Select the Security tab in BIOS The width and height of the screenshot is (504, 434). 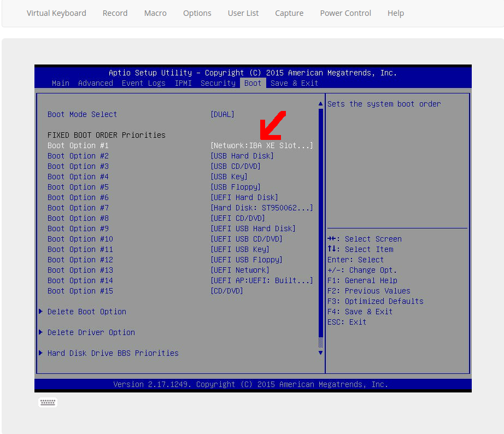(218, 83)
